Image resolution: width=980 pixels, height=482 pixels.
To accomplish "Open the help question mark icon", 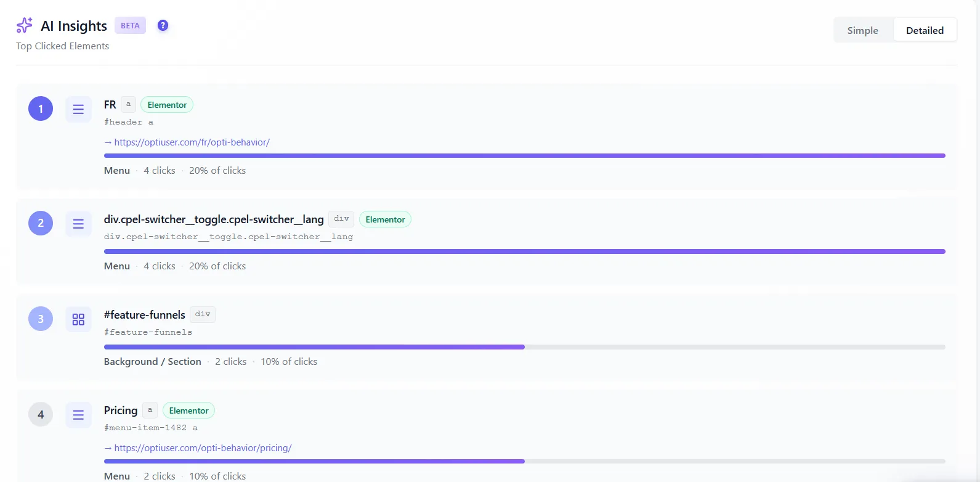I will [163, 25].
